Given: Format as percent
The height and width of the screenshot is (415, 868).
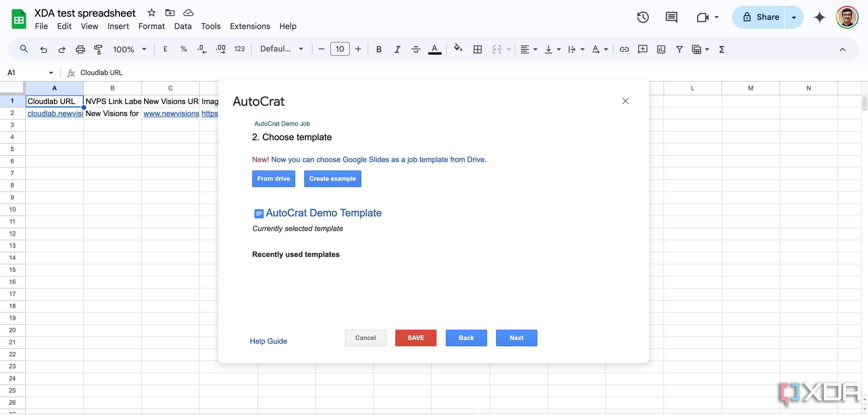Looking at the screenshot, I should (x=184, y=49).
